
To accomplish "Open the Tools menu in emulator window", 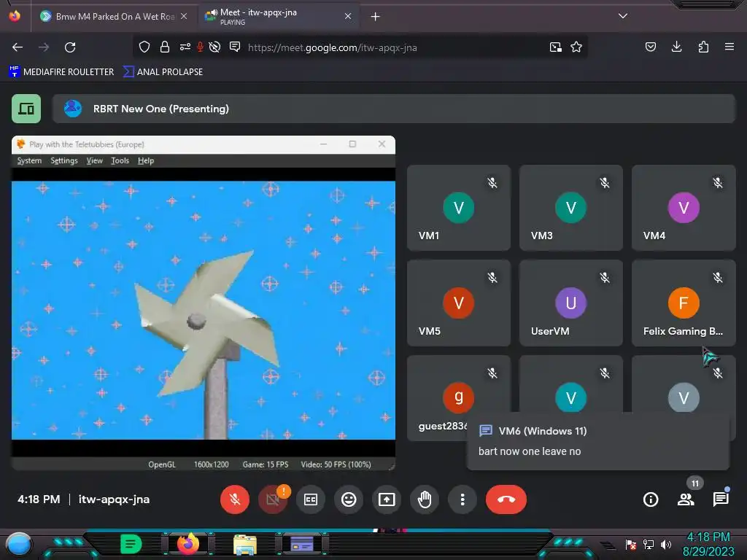I will [120, 160].
